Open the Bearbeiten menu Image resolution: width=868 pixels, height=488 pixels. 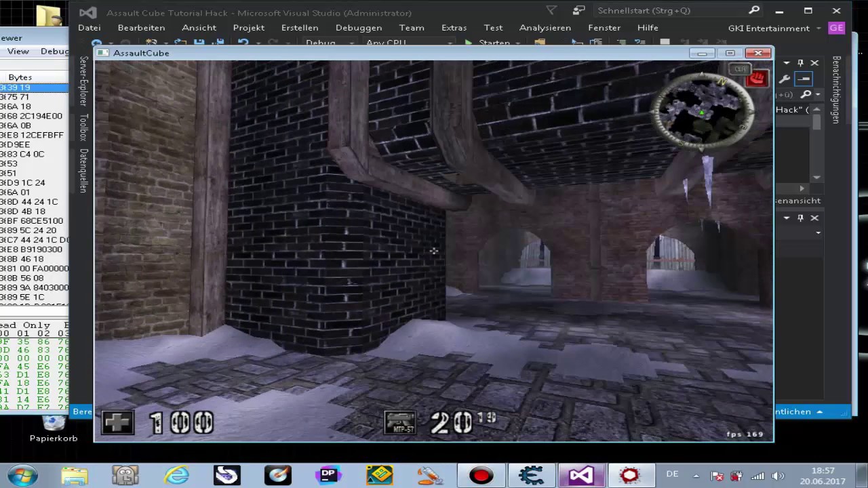pos(141,28)
